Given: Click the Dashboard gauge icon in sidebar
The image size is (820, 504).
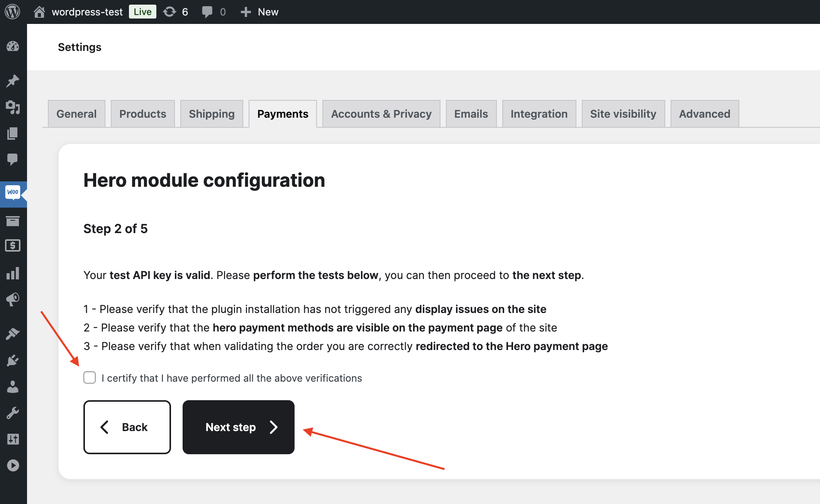Looking at the screenshot, I should tap(13, 46).
